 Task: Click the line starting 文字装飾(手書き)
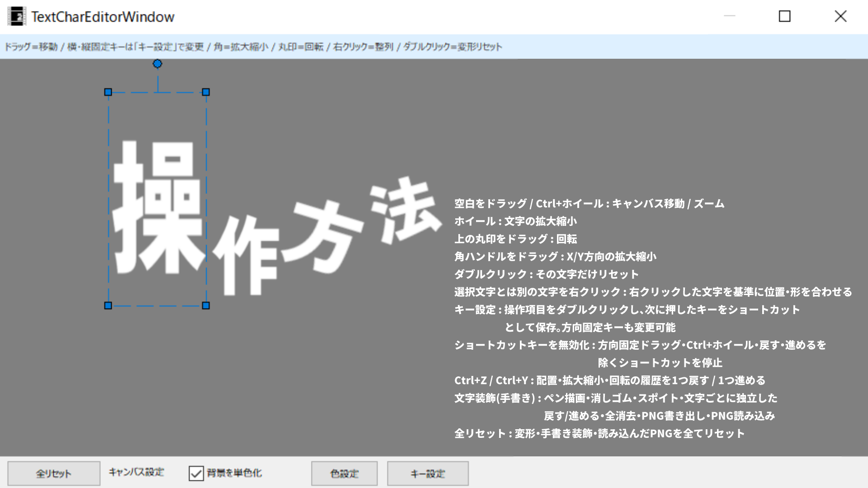point(616,398)
